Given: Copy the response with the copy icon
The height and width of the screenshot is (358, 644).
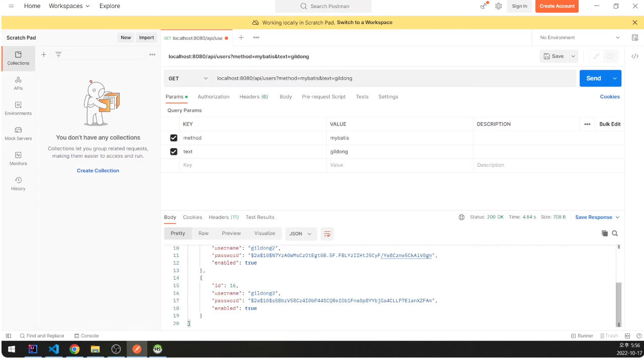Looking at the screenshot, I should click(605, 233).
